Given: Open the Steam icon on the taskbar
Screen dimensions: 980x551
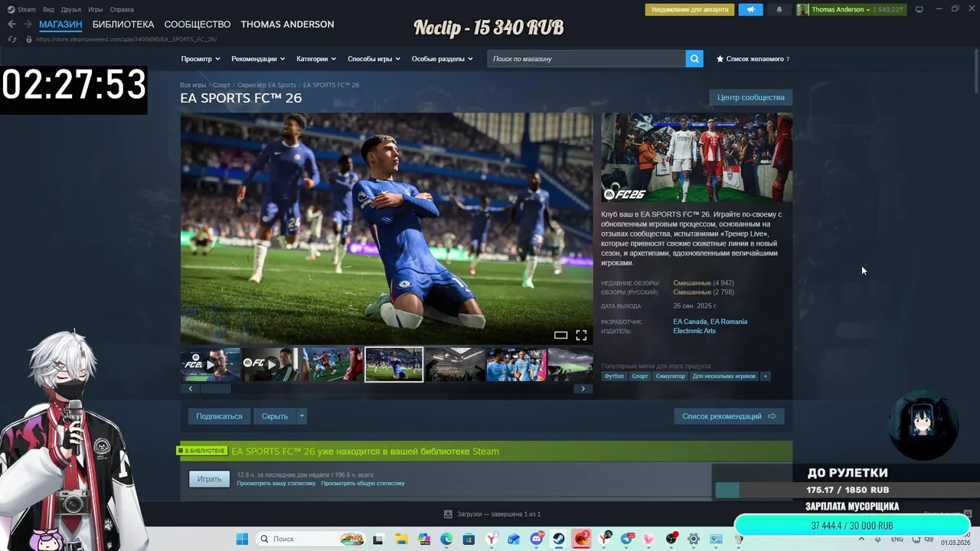Looking at the screenshot, I should pyautogui.click(x=559, y=539).
